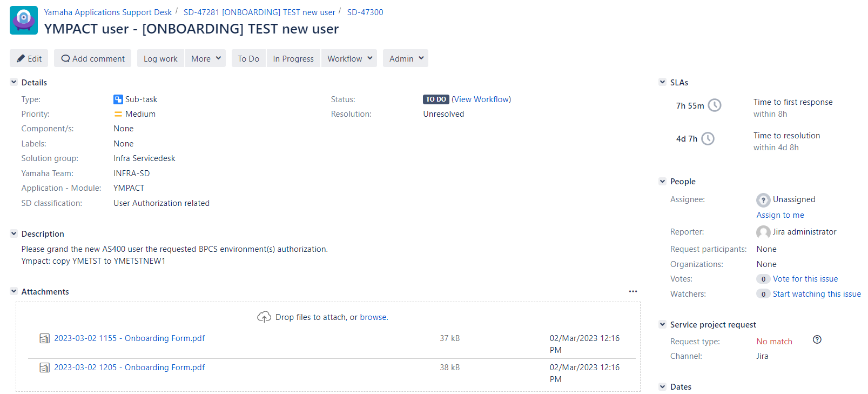Click the issue title YMPACT user

pyautogui.click(x=191, y=29)
